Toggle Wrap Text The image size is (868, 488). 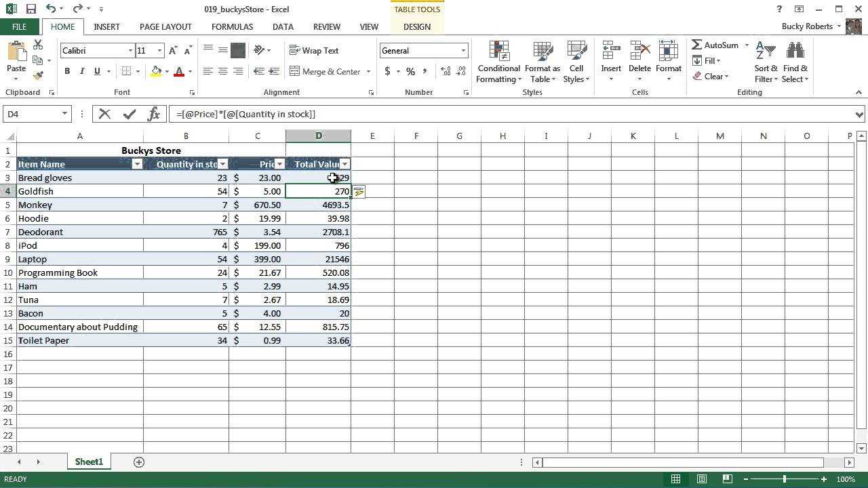[x=314, y=51]
